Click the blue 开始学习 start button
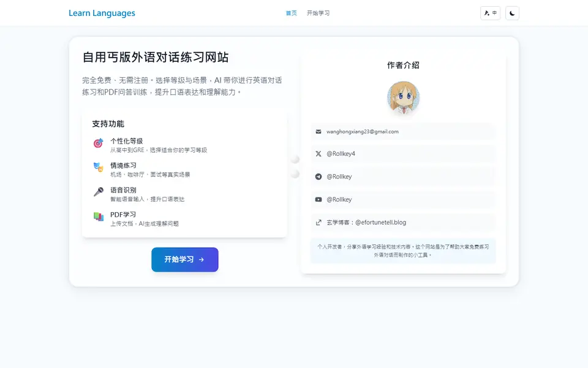Image resolution: width=588 pixels, height=368 pixels. [x=185, y=259]
